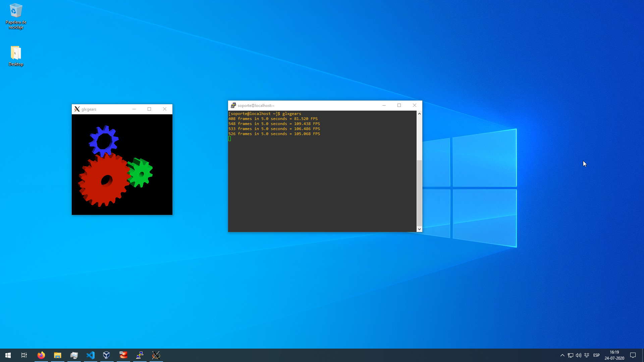Maximize the glxgears window
The width and height of the screenshot is (644, 362).
point(149,109)
